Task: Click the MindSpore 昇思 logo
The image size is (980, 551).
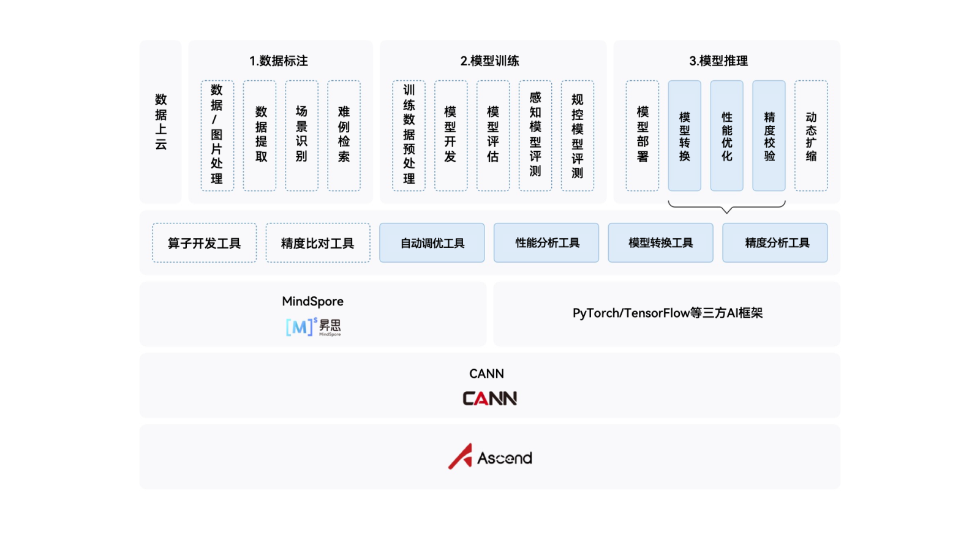Action: [313, 326]
